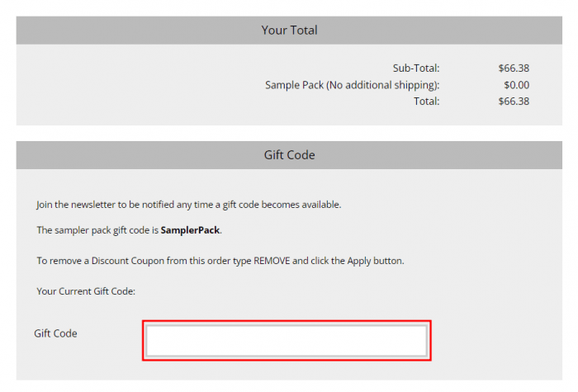Click the "Gift Code" section header bar
The height and width of the screenshot is (392, 578).
pyautogui.click(x=289, y=155)
